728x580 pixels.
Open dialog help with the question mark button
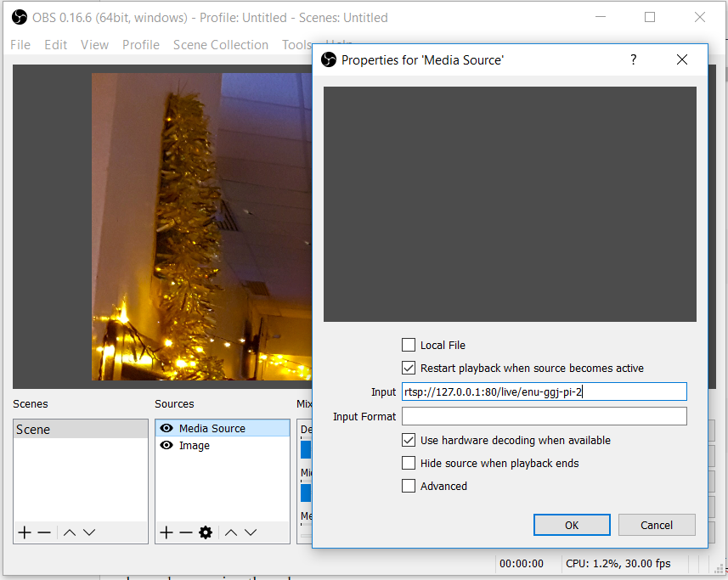632,59
